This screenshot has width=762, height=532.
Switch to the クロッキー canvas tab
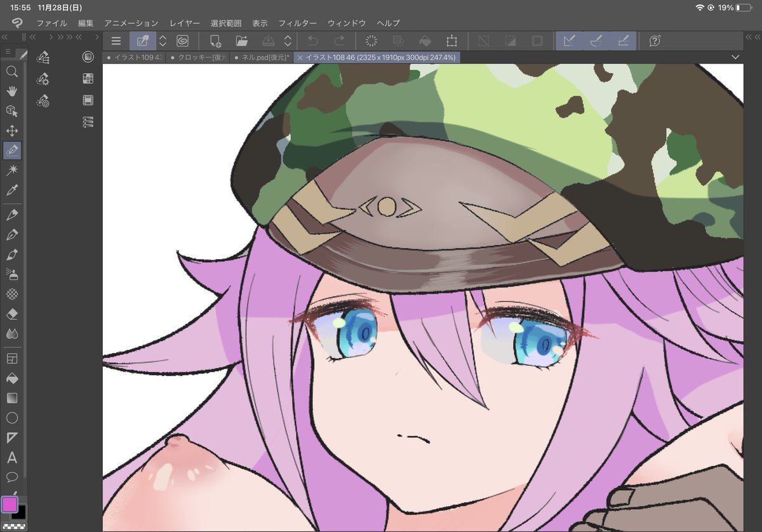tap(197, 57)
